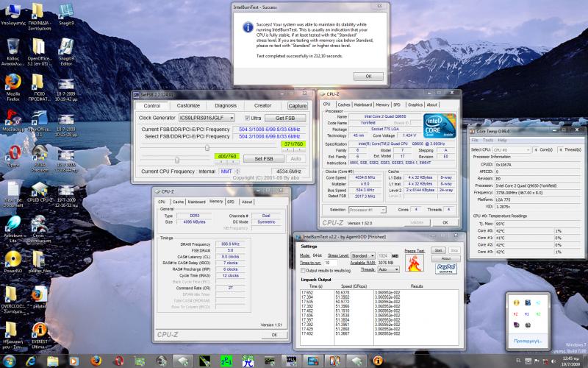Click OK in the IntelBurnTest Success dialog
The height and width of the screenshot is (368, 588).
tap(368, 77)
